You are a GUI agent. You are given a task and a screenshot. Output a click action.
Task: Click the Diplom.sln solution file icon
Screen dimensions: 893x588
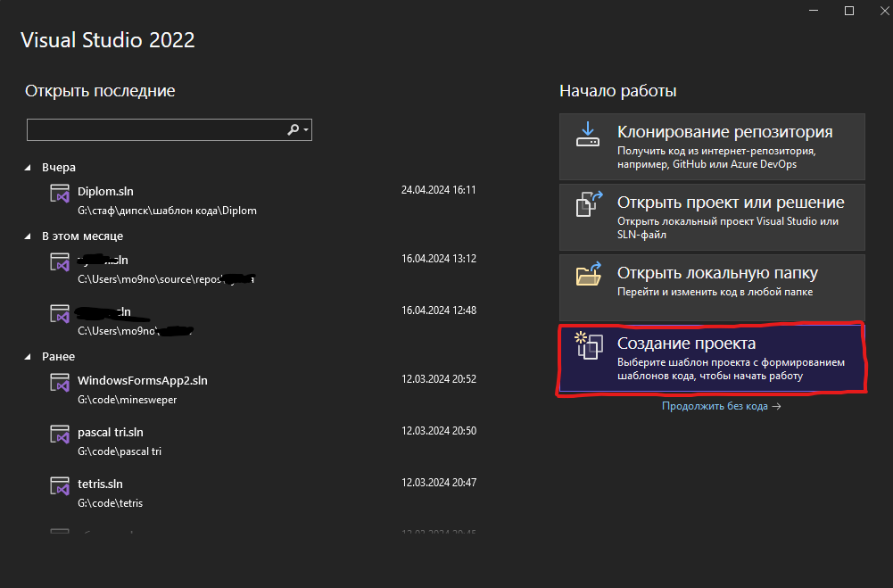point(60,194)
